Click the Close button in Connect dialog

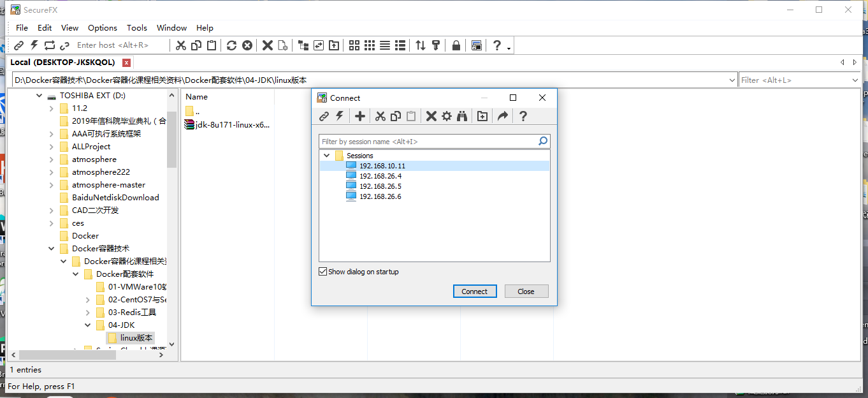pyautogui.click(x=526, y=291)
